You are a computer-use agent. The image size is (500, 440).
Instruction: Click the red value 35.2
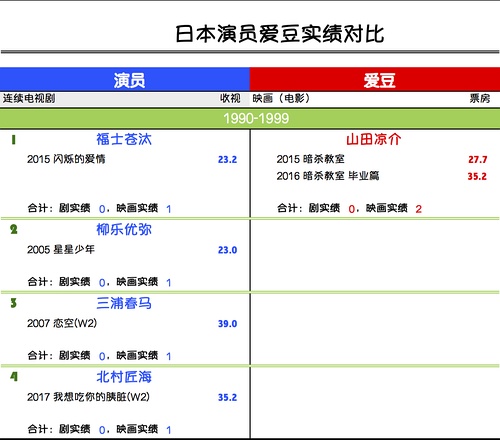coord(477,176)
